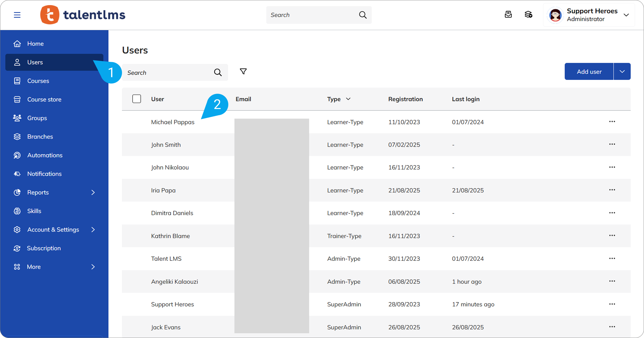
Task: Click the hamburger menu icon
Action: coord(17,15)
